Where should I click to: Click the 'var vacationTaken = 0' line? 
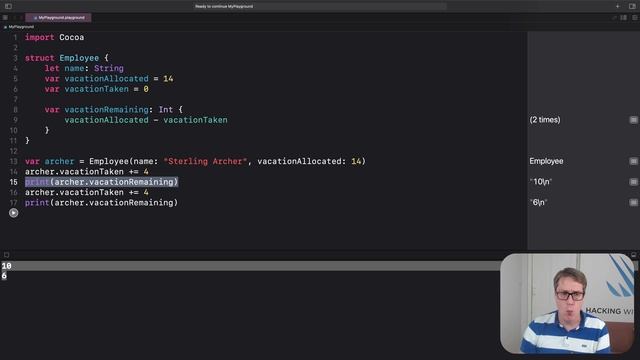[x=97, y=89]
